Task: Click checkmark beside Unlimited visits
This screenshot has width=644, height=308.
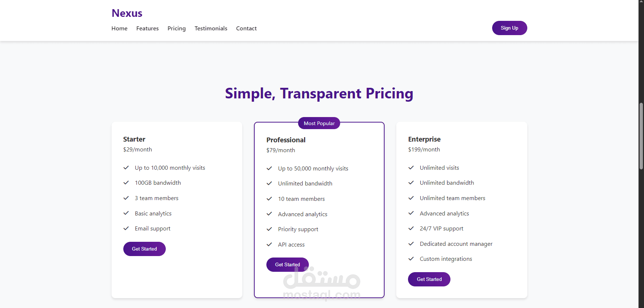Action: coord(411,168)
